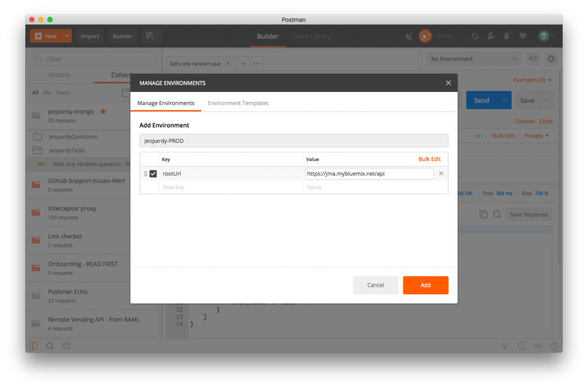The height and width of the screenshot is (389, 588).
Task: Open Github-Support-Issues-Alert collection
Action: 78,185
